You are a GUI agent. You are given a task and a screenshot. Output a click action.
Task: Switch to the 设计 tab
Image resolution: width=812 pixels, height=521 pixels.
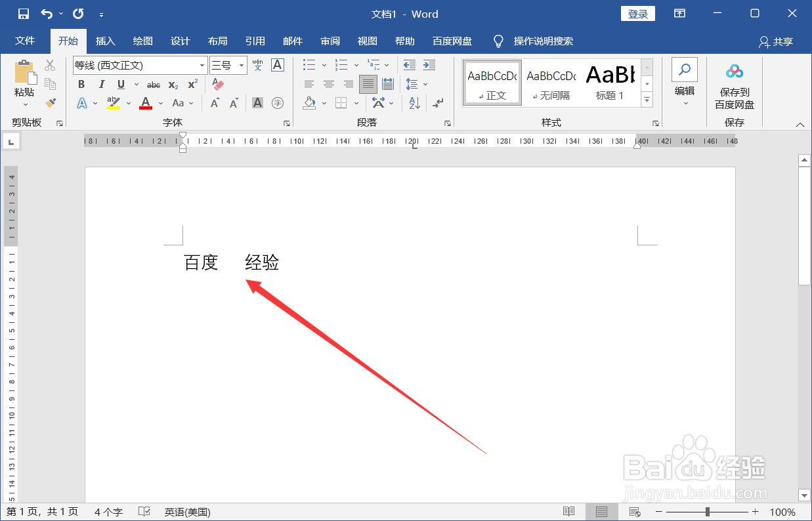(181, 41)
